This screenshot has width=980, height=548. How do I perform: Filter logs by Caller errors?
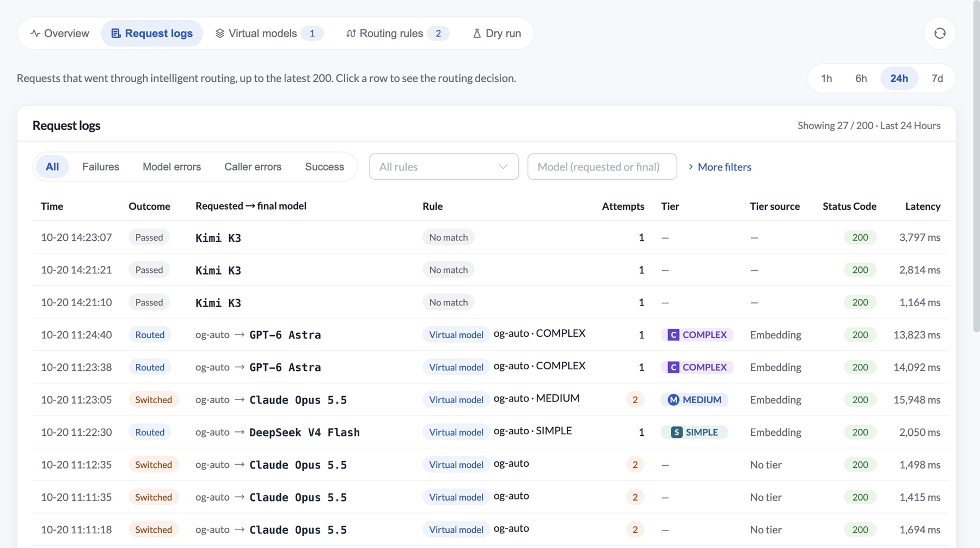[253, 167]
